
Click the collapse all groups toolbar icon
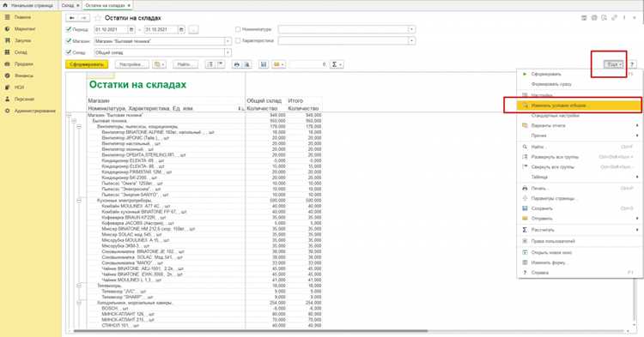click(221, 64)
